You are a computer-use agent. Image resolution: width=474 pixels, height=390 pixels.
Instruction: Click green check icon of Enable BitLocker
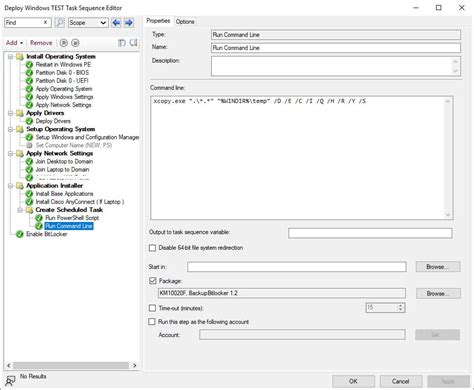20,234
